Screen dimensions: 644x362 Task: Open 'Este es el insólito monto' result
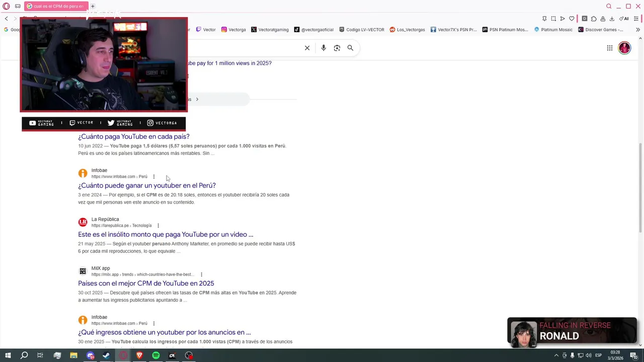(x=166, y=234)
